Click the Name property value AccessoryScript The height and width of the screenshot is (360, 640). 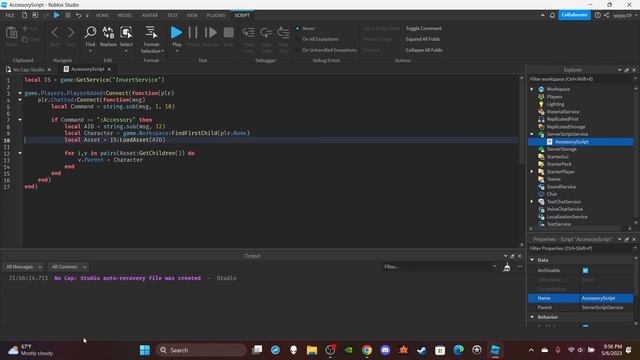pyautogui.click(x=607, y=298)
